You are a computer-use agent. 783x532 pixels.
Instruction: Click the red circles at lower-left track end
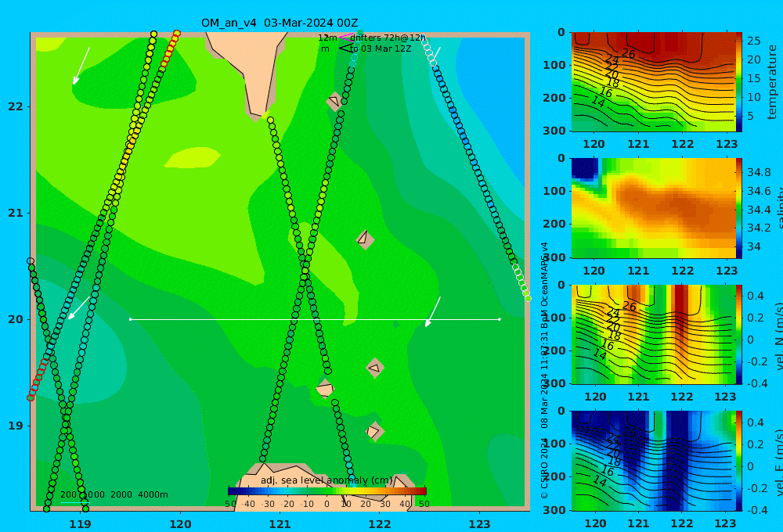[38, 379]
